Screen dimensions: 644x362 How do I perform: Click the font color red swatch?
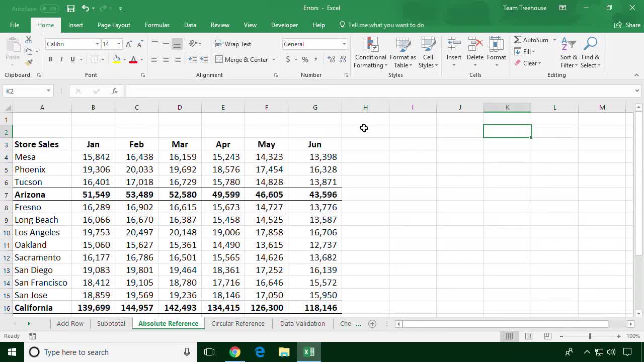click(133, 59)
